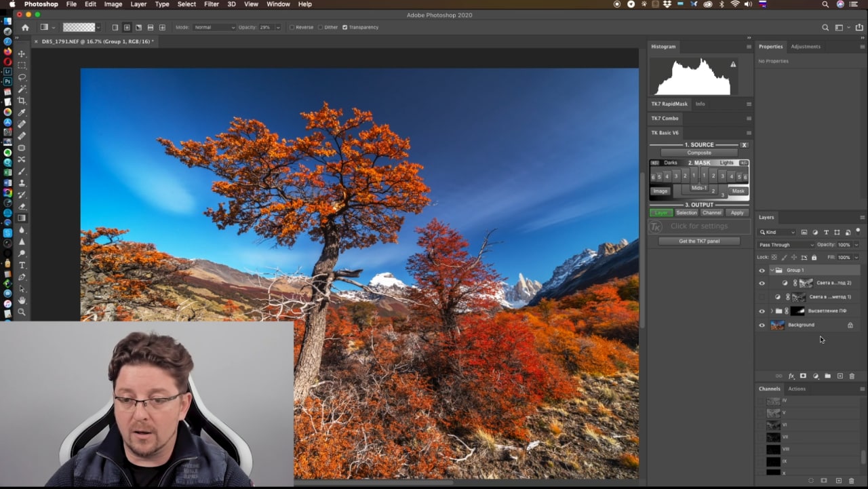Collapse the Group 1 layer group
868x489 pixels.
pyautogui.click(x=771, y=271)
